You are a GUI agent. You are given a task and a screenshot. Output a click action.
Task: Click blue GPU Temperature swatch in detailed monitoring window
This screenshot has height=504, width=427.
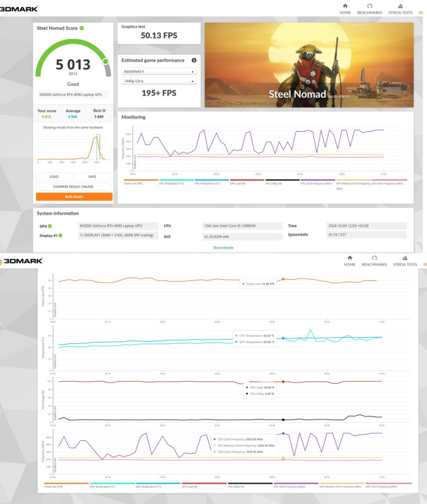(x=158, y=483)
